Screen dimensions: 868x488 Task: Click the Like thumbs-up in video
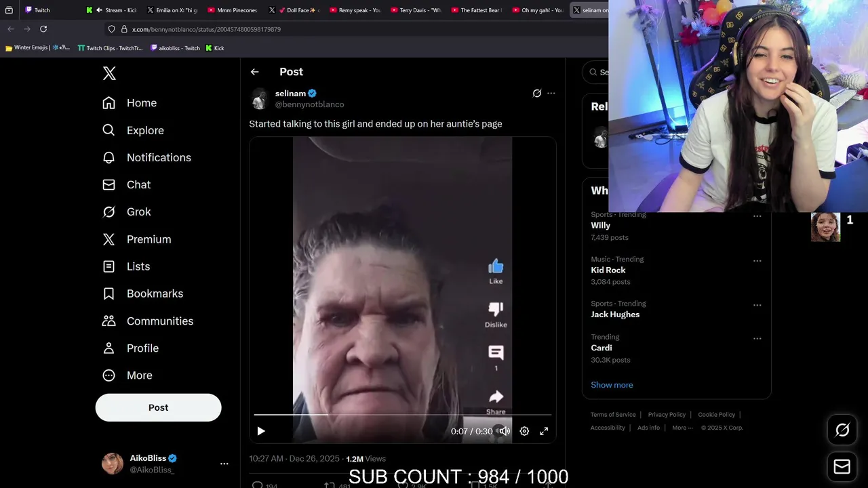pyautogui.click(x=496, y=266)
